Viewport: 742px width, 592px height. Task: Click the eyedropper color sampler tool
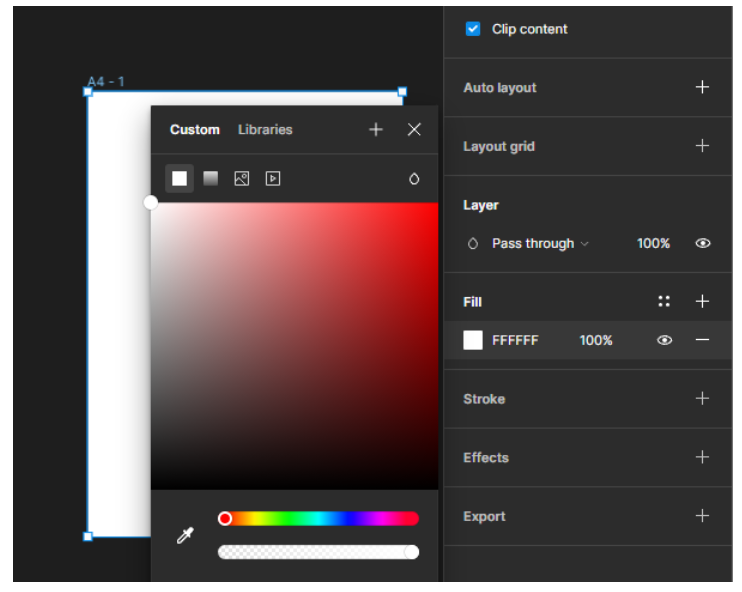coord(185,536)
